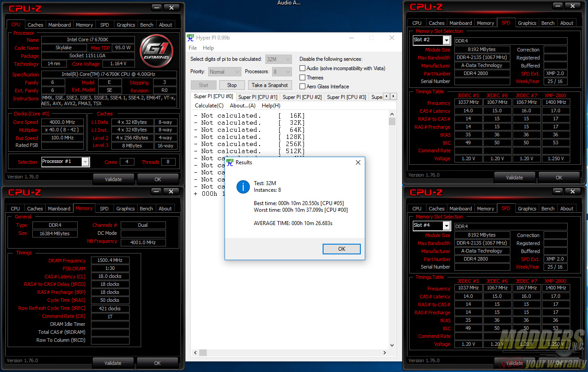Click the Hyper PI title bar icon

[191, 38]
